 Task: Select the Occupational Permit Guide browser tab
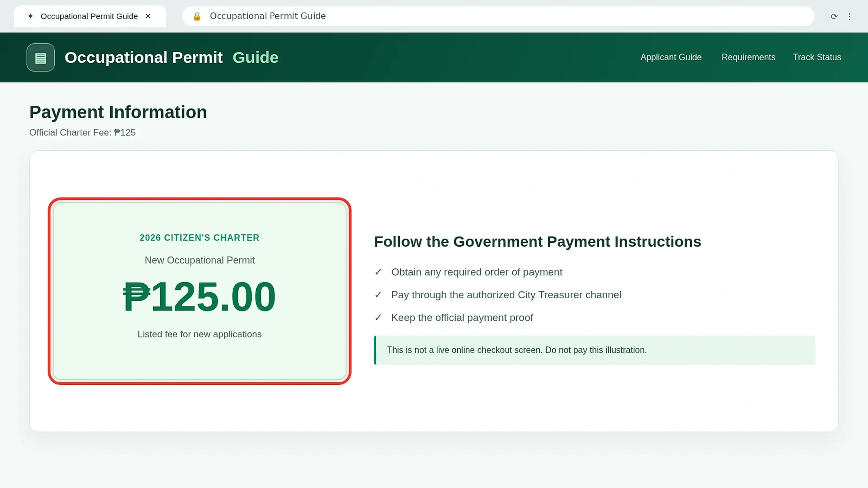90,16
